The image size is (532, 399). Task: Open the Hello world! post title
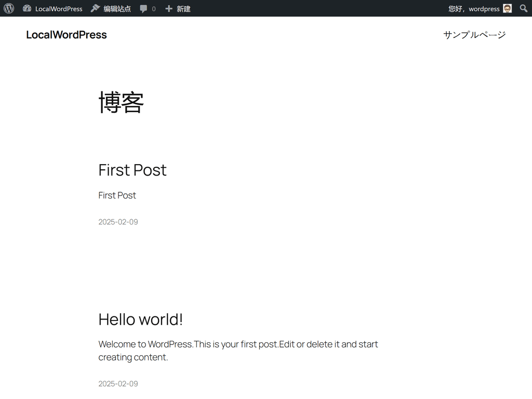[x=140, y=320]
